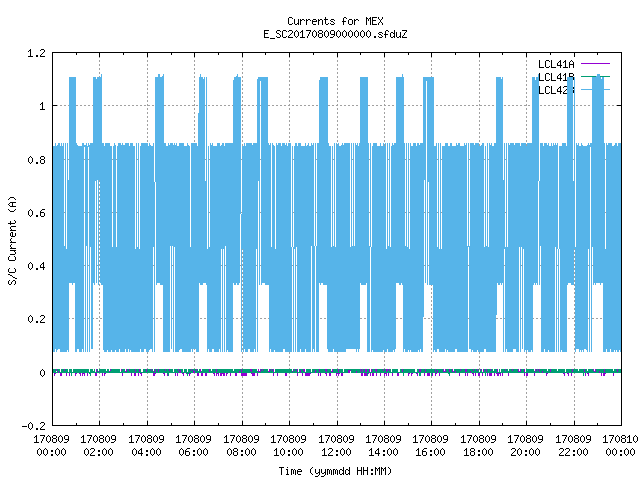Click the x-axis tick 170809 04:00
The image size is (640, 480).
[146, 446]
